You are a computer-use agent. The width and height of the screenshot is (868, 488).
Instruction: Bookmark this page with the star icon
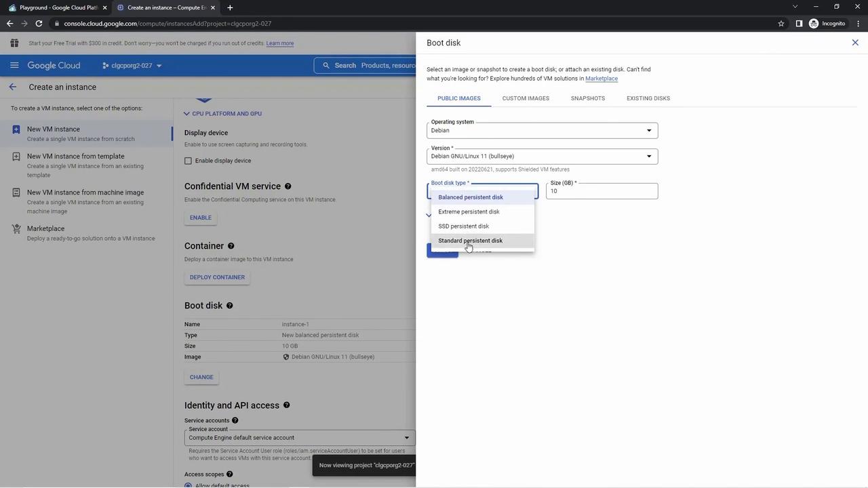pyautogui.click(x=781, y=24)
